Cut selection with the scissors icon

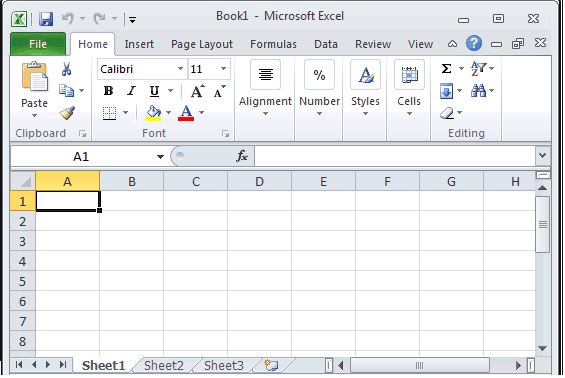pyautogui.click(x=66, y=68)
